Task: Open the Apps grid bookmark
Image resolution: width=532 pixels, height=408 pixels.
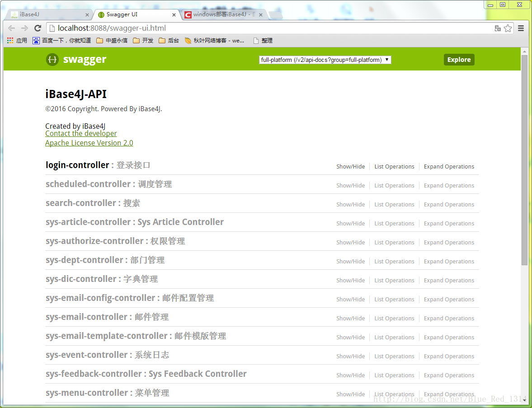Action: pos(17,40)
